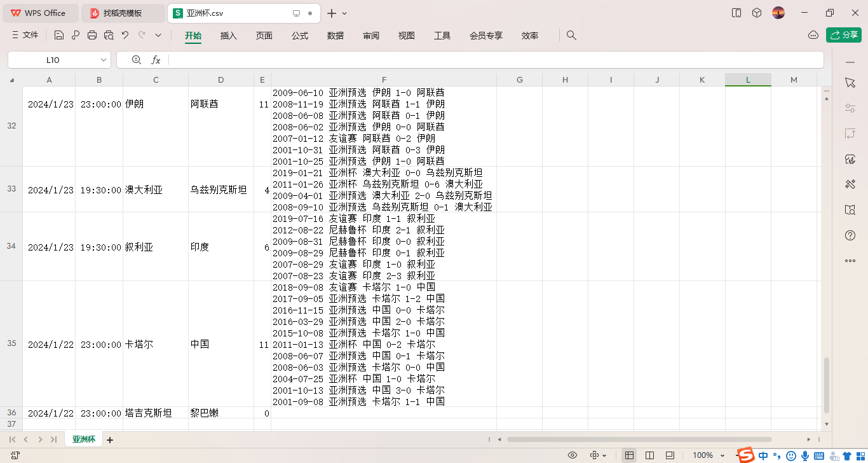
Task: Select column F header
Action: point(384,80)
